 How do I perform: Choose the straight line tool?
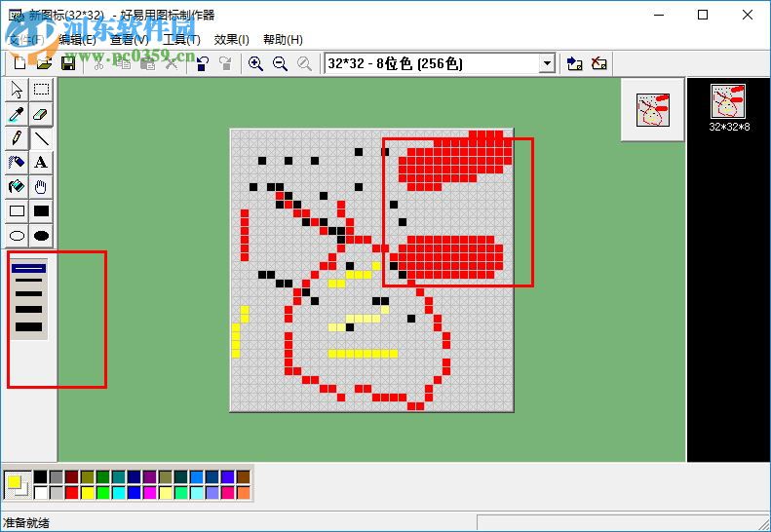point(41,138)
